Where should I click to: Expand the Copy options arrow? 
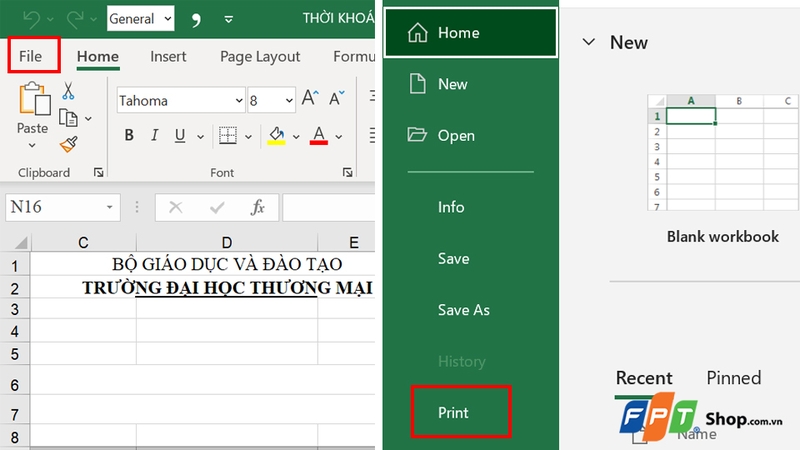pos(88,118)
